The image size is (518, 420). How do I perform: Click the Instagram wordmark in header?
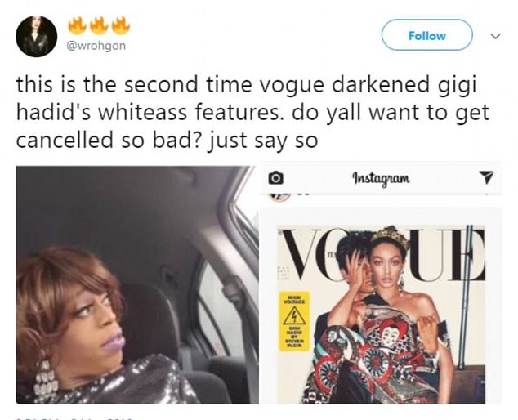click(x=381, y=178)
